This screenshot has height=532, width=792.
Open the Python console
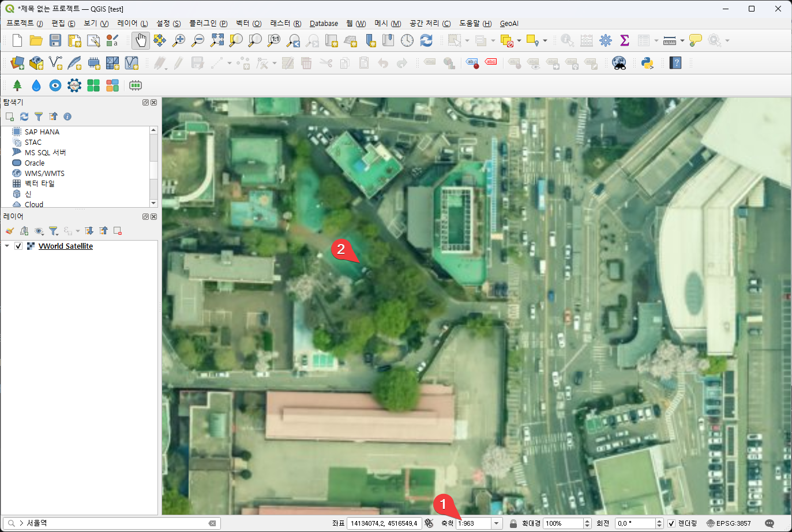tap(647, 63)
